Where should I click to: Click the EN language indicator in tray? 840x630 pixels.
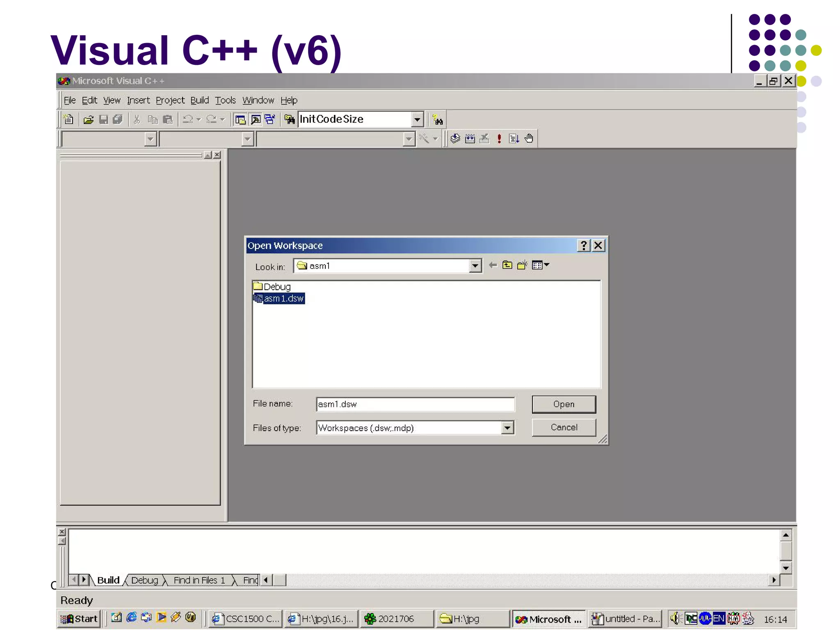(719, 618)
